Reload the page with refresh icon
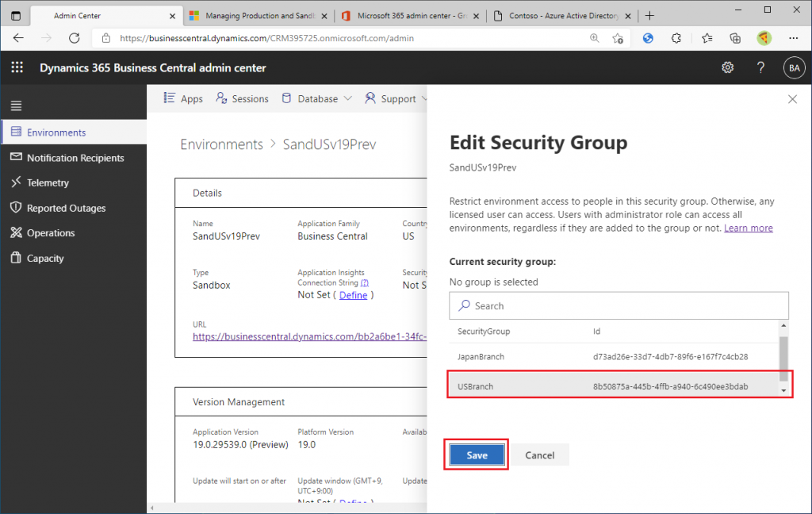 point(74,38)
